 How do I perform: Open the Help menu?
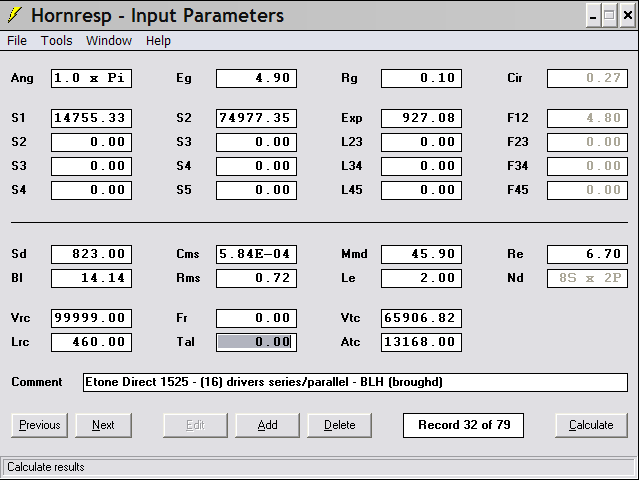coord(159,41)
